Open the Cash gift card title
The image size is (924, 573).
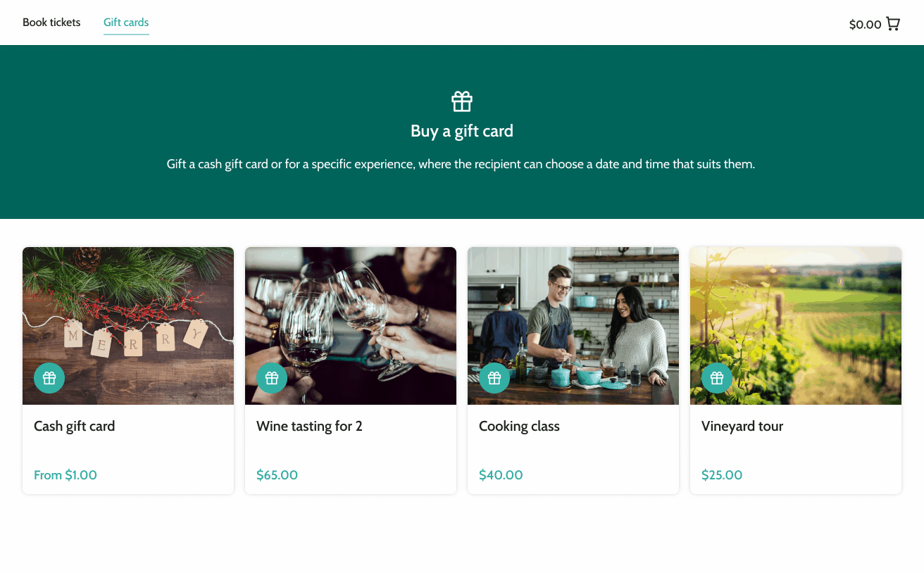(75, 426)
